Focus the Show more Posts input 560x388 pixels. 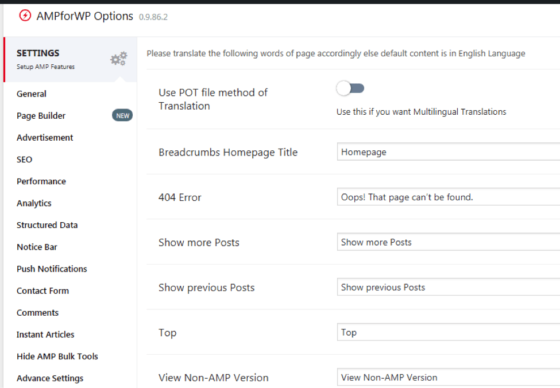pos(449,242)
